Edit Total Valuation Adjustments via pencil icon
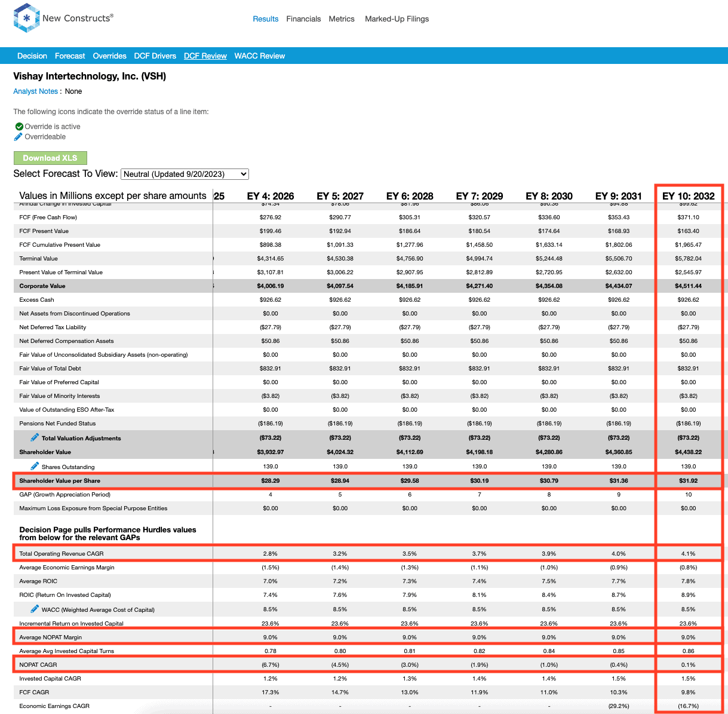This screenshot has width=728, height=714. (x=35, y=437)
